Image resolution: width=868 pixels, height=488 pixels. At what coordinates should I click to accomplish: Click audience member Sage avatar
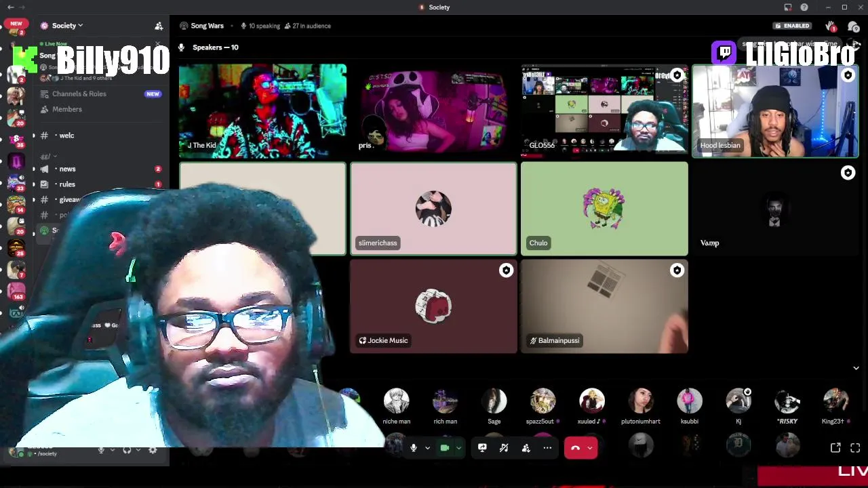point(494,401)
